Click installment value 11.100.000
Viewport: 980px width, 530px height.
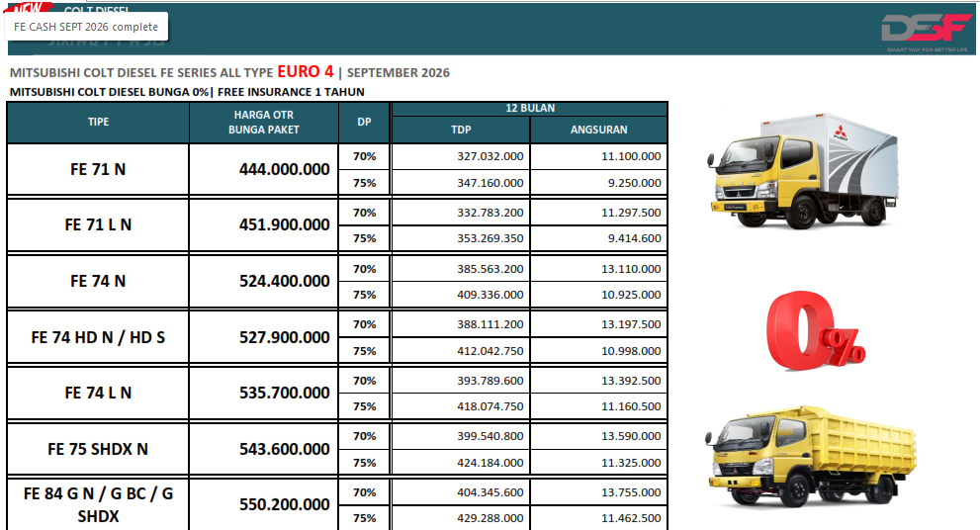[631, 156]
